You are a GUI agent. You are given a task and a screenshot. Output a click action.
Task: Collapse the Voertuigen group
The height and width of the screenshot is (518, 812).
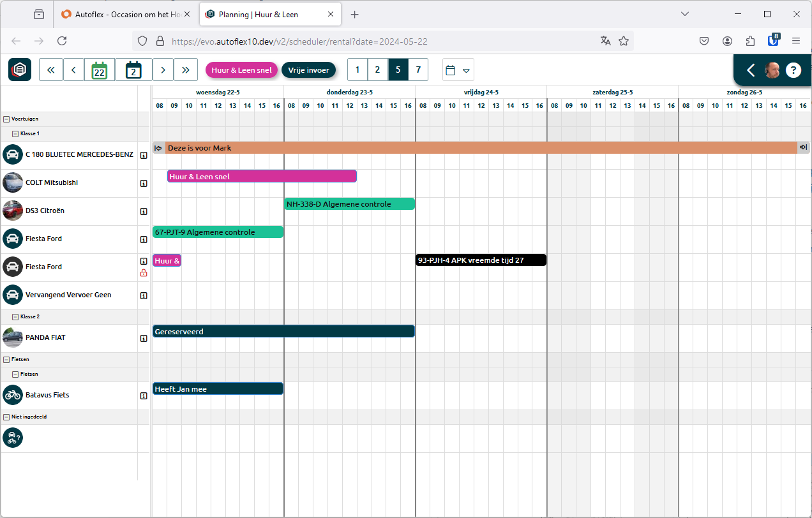(x=6, y=119)
